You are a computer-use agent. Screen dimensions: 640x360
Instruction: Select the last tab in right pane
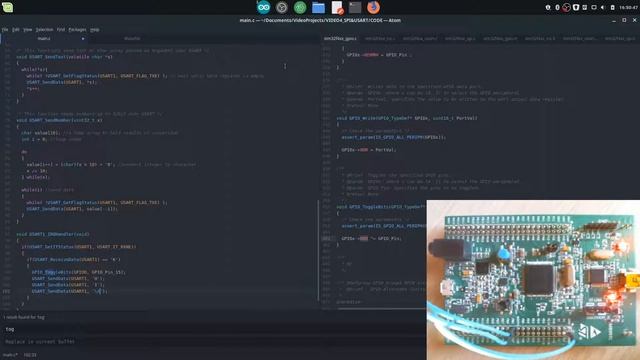coord(620,38)
